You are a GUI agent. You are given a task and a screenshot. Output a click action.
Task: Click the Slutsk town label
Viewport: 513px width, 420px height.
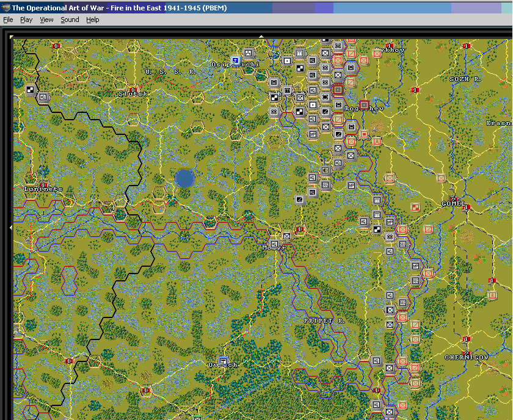pyautogui.click(x=133, y=93)
